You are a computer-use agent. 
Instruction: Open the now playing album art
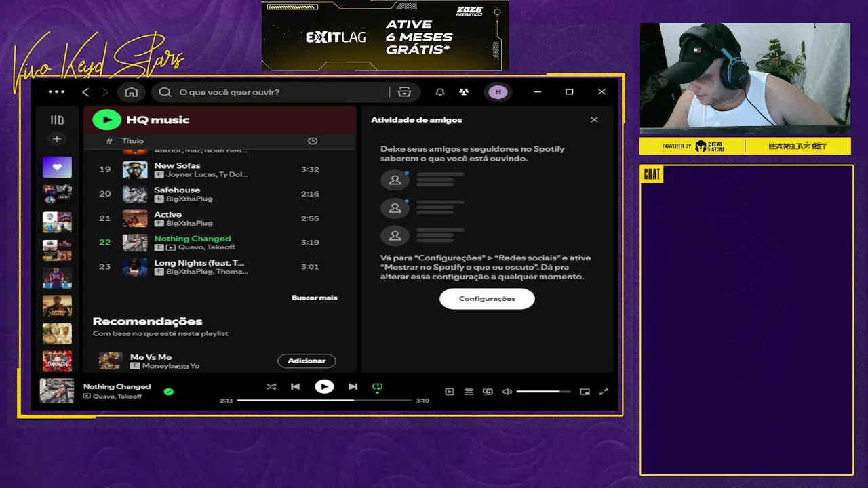point(57,391)
